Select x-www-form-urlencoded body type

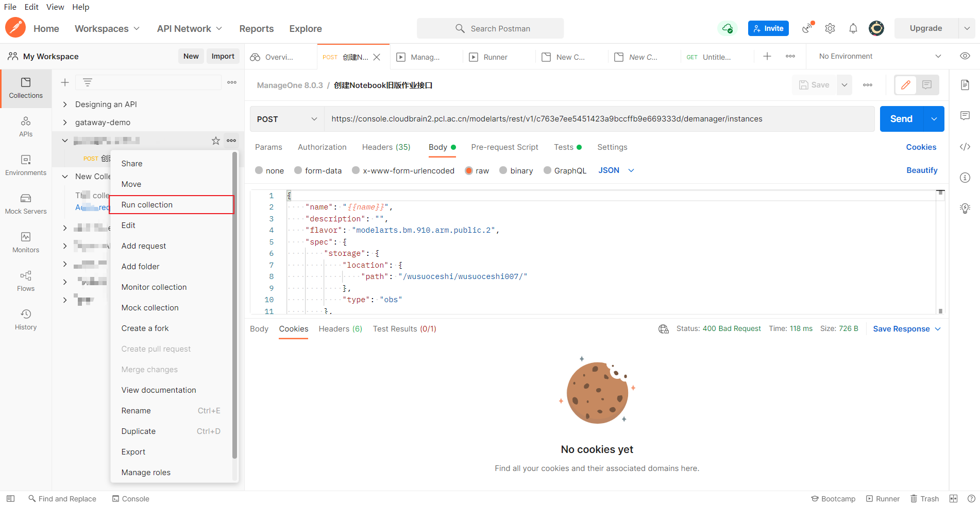tap(356, 170)
